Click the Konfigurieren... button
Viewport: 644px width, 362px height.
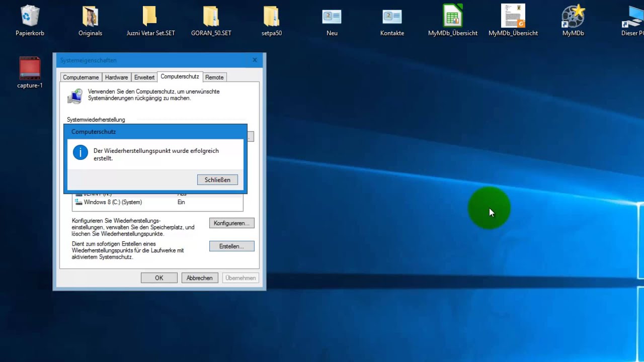[231, 223]
